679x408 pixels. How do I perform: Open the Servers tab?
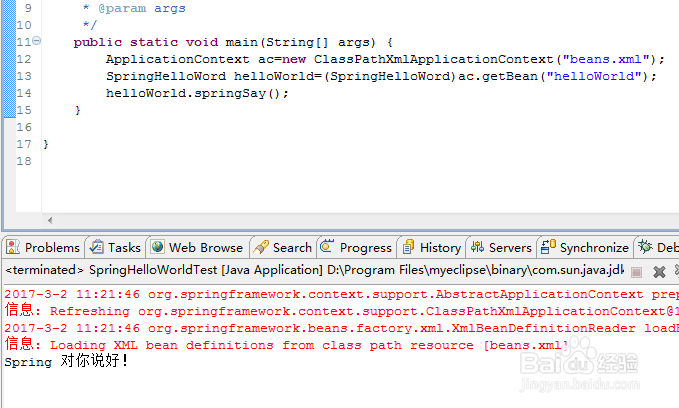(501, 247)
